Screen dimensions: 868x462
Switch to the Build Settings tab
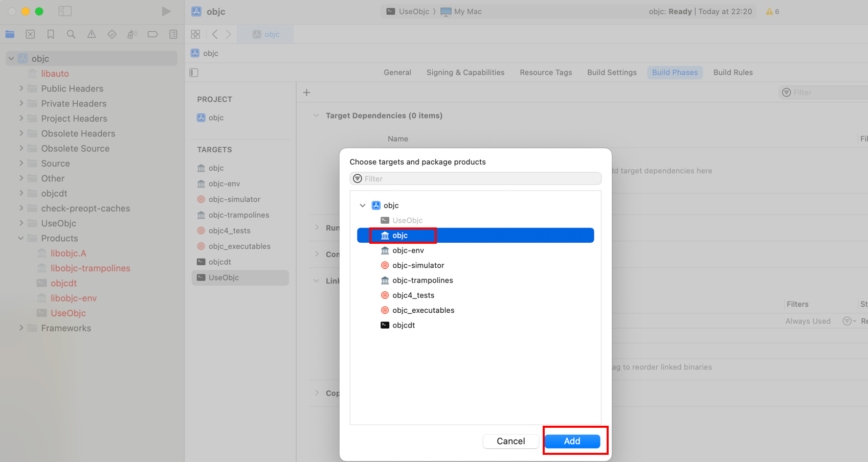tap(612, 73)
